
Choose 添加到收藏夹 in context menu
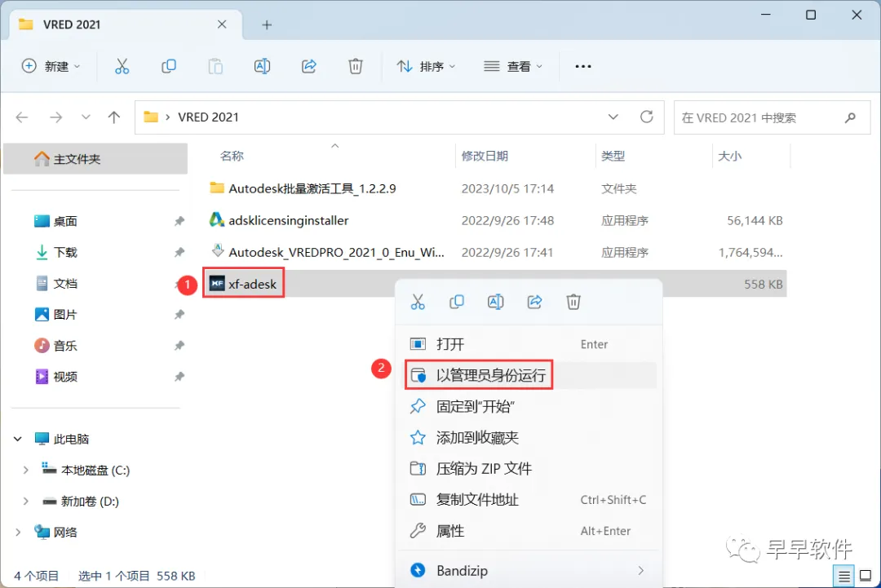(528, 437)
